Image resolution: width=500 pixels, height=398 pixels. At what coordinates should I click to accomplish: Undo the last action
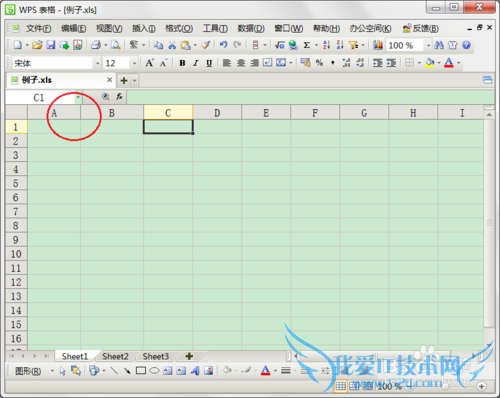pos(223,45)
